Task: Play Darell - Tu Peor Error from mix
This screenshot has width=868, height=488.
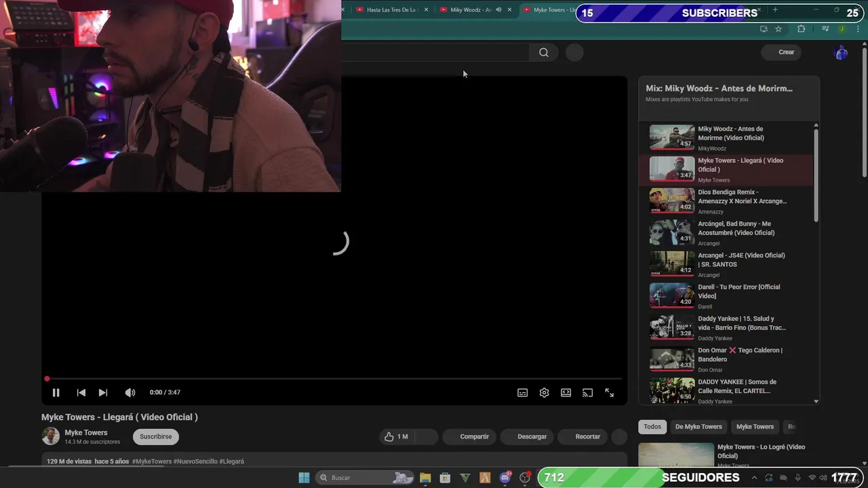Action: click(726, 296)
